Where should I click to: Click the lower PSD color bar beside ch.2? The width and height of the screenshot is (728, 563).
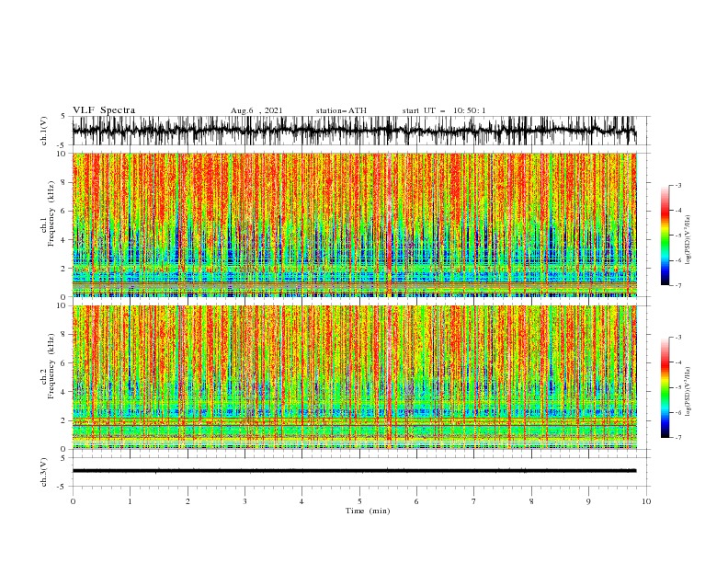tap(665, 387)
